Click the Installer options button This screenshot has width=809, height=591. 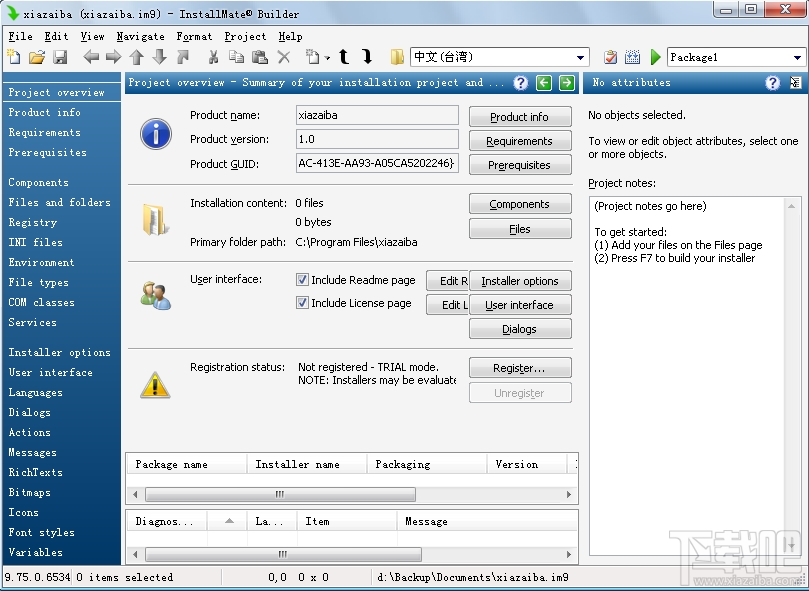(x=520, y=281)
